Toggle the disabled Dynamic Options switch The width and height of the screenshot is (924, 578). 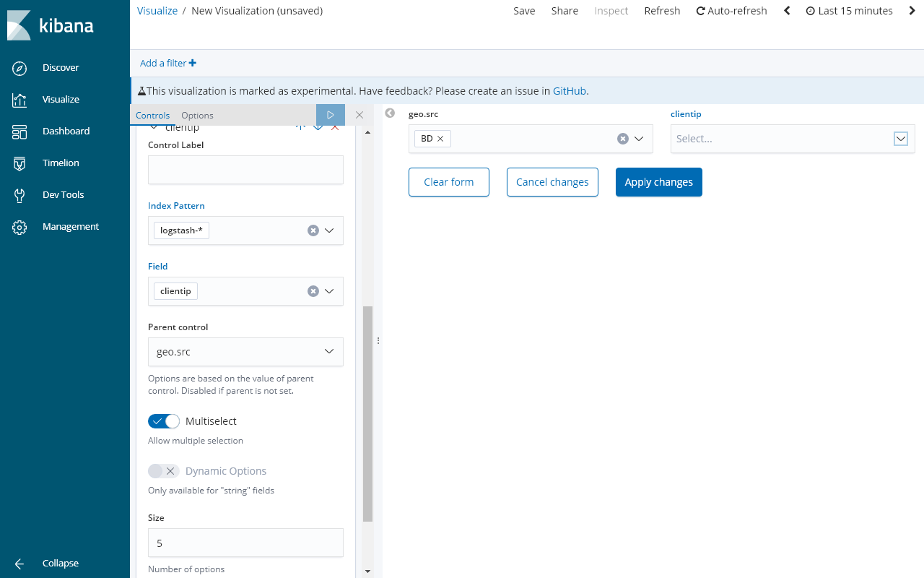click(164, 471)
